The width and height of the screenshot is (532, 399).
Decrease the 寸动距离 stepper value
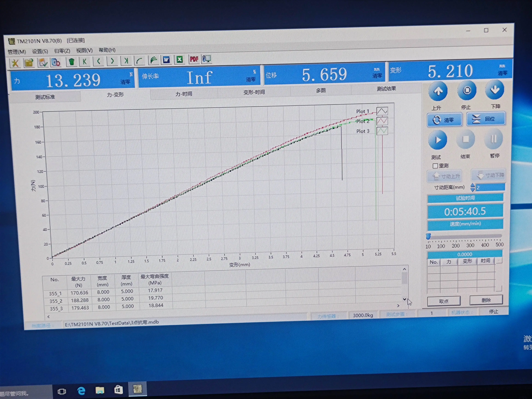pyautogui.click(x=473, y=190)
